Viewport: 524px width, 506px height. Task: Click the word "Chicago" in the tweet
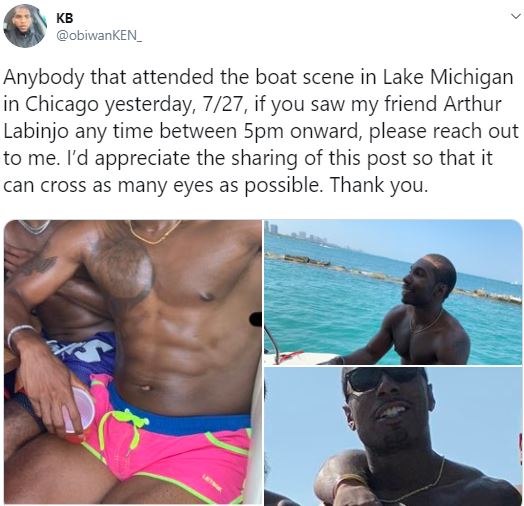(x=61, y=105)
